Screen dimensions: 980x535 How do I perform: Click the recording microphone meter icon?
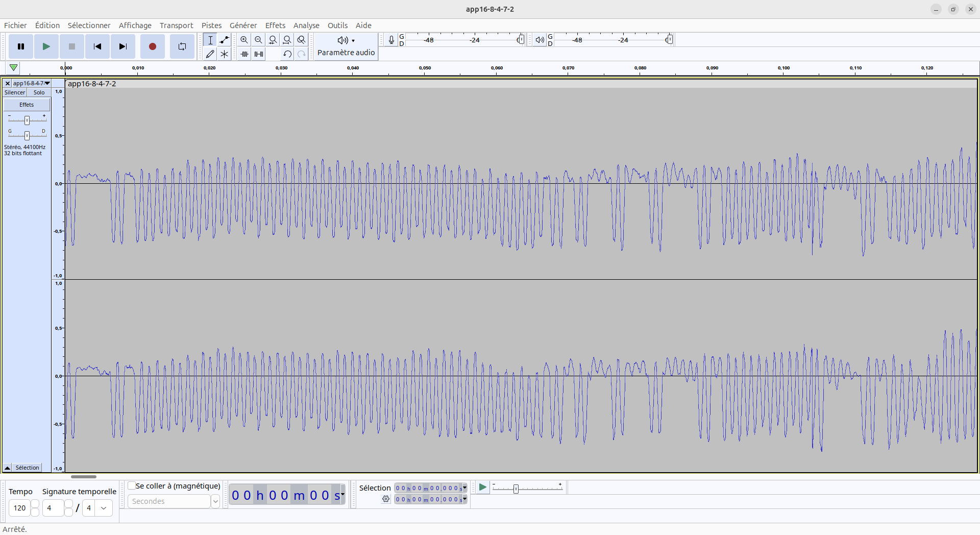tap(391, 40)
